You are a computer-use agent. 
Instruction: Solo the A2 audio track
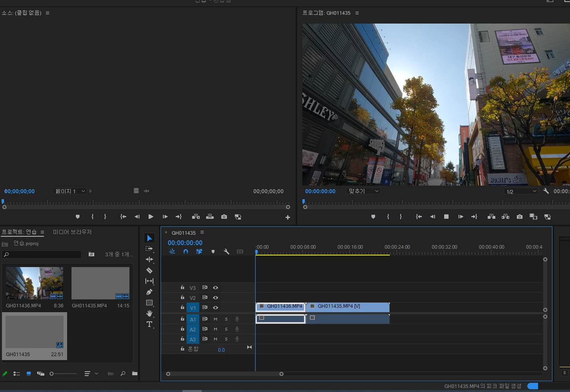click(x=226, y=329)
